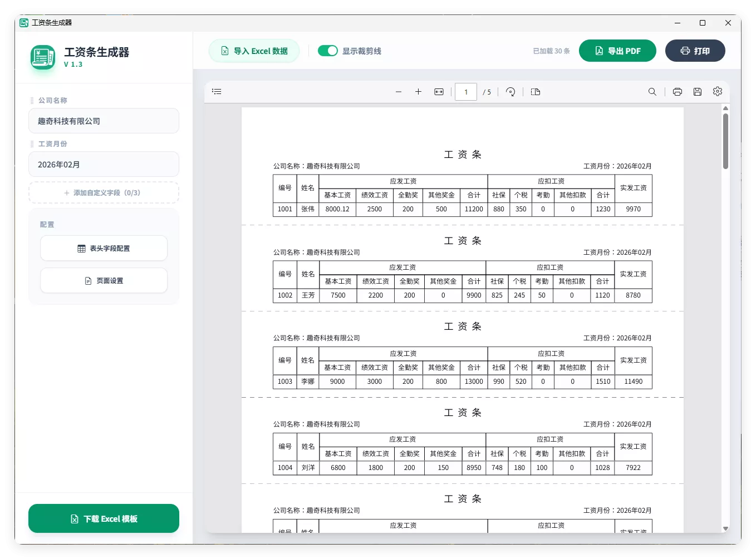Print payslips using 打印 button
The height and width of the screenshot is (559, 756).
click(695, 50)
